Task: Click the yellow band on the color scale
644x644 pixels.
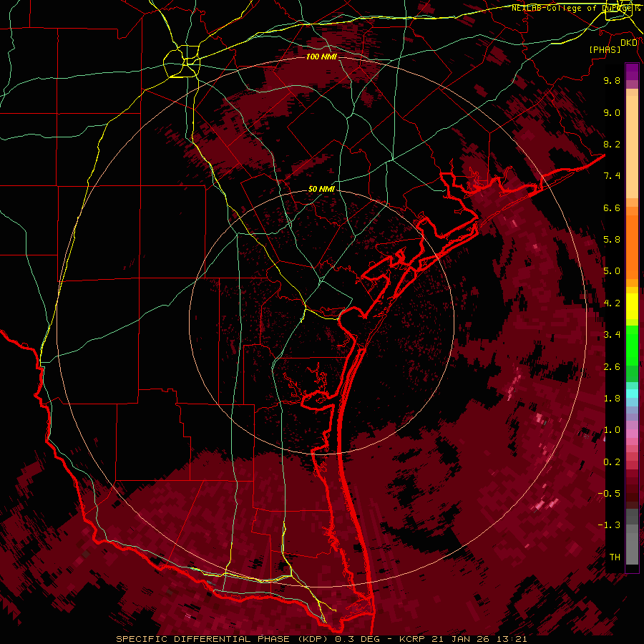Action: (x=632, y=306)
